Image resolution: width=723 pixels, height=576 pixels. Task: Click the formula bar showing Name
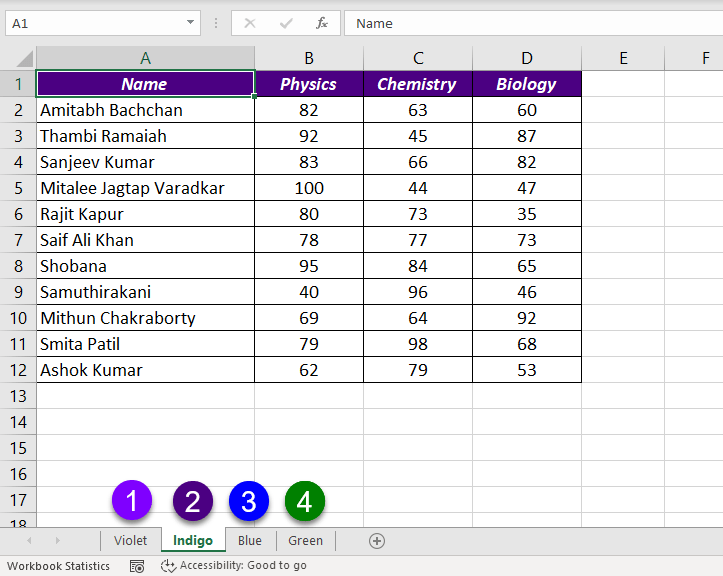533,23
